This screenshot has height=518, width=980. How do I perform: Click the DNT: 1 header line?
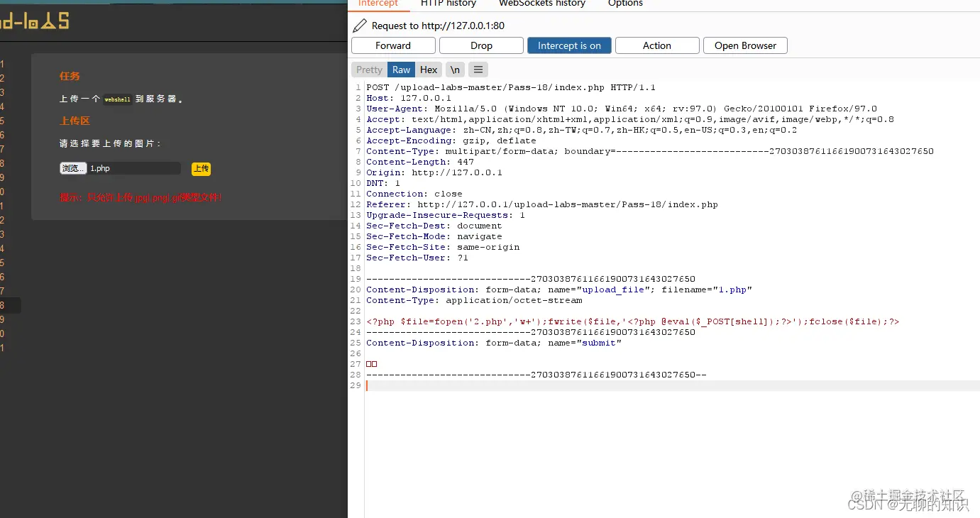(383, 183)
